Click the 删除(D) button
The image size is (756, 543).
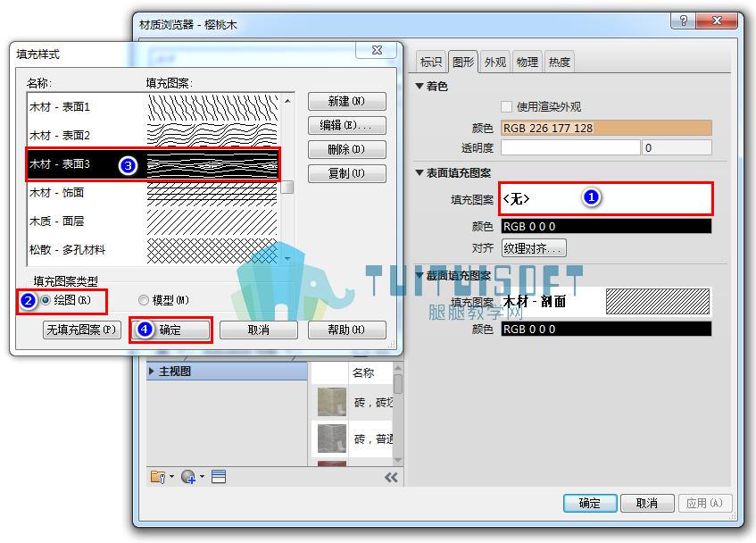(x=346, y=149)
